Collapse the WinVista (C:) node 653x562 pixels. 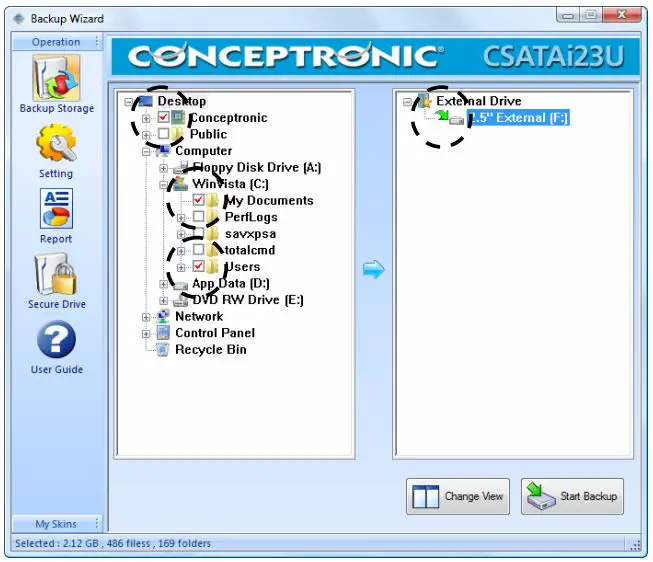(x=164, y=185)
